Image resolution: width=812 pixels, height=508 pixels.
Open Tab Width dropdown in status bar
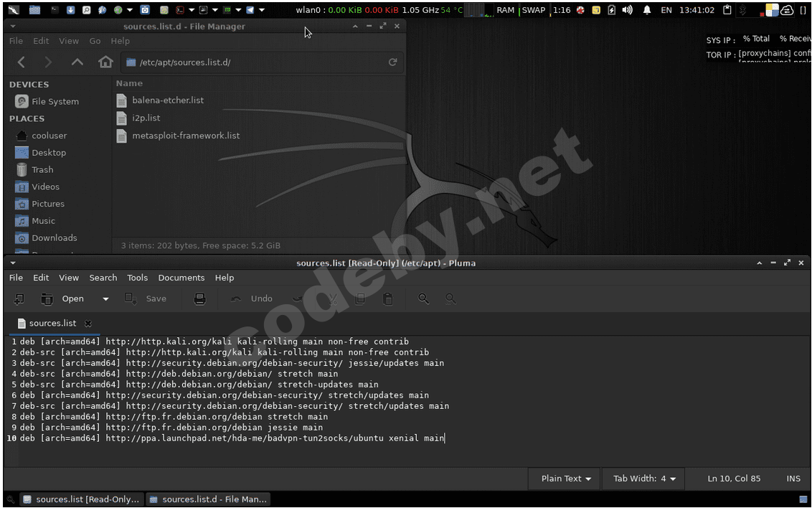pos(643,479)
